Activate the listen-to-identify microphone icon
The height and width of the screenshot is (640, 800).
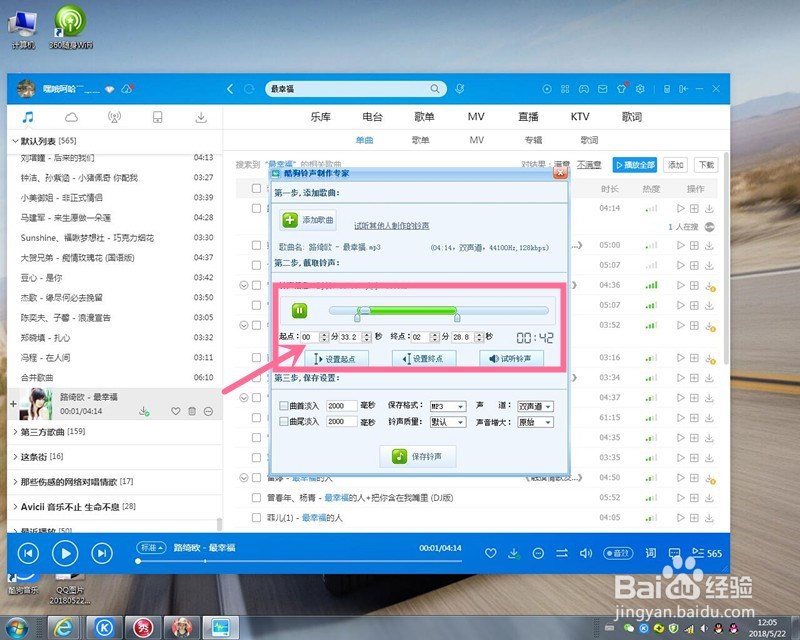click(x=460, y=89)
